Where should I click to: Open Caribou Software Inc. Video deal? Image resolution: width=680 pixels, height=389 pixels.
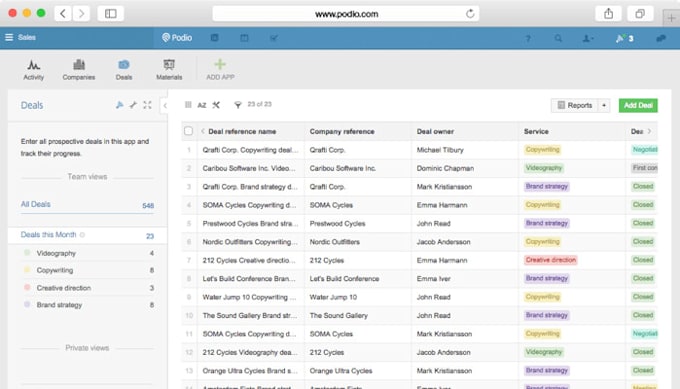click(x=249, y=168)
